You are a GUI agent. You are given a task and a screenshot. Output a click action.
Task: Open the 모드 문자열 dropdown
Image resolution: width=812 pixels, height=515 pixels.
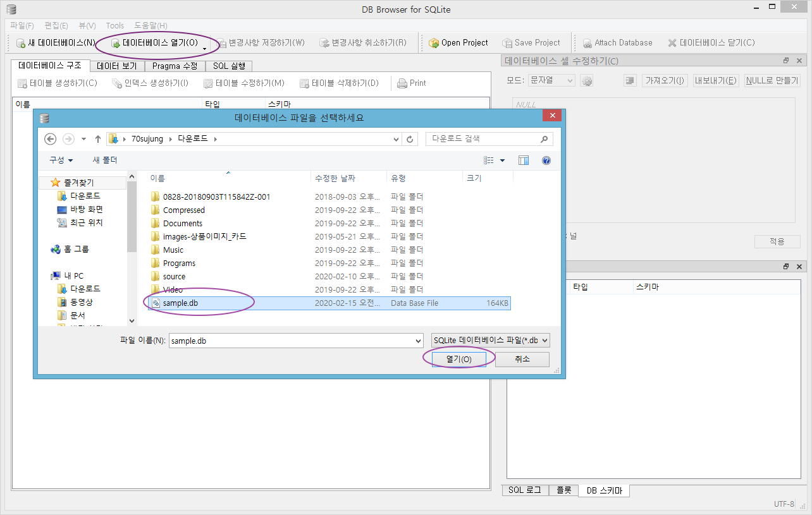551,81
